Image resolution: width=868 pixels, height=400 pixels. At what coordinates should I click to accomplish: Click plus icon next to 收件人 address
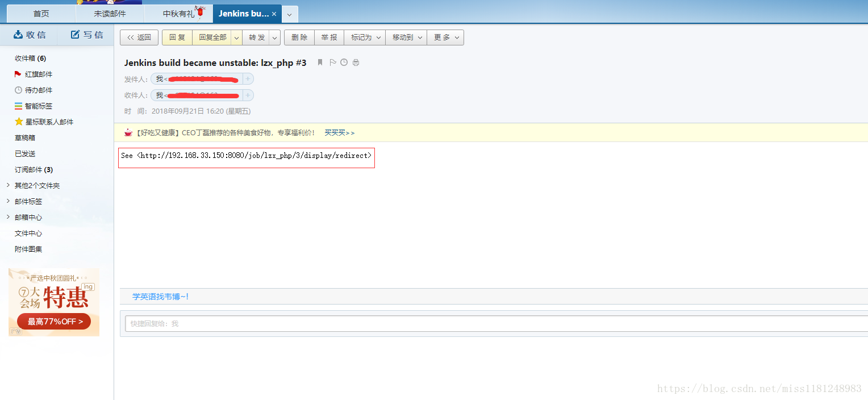[x=248, y=95]
